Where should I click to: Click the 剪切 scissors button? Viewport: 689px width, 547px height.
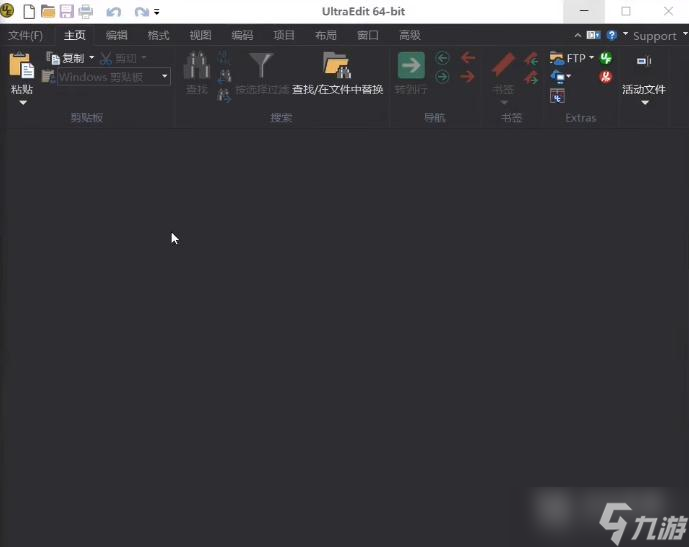click(118, 58)
